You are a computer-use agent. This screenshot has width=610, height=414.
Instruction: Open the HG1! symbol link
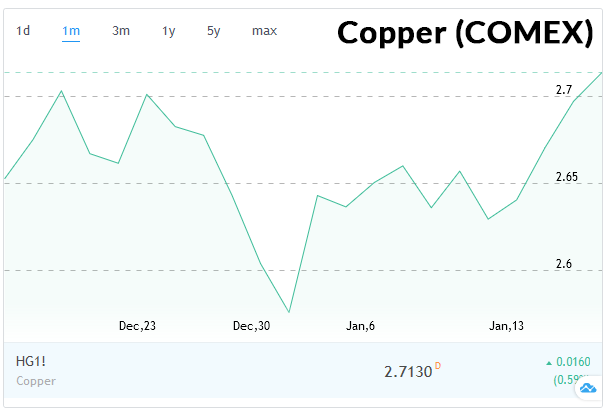click(x=31, y=361)
